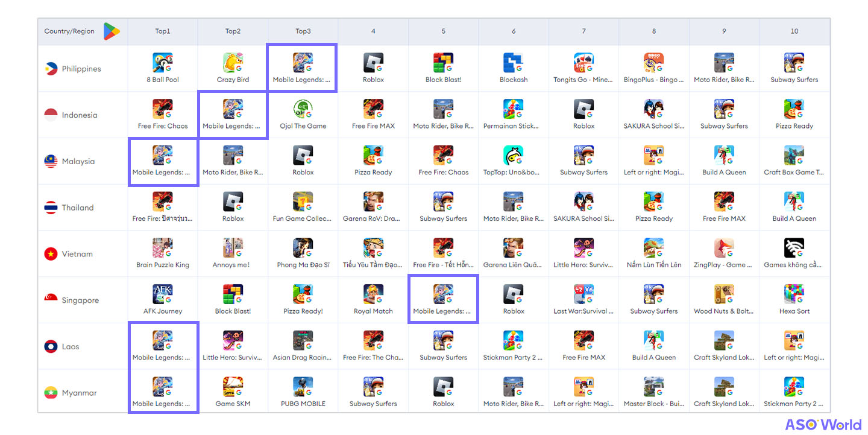Click the BingoPlus game icon
The image size is (868, 435).
pyautogui.click(x=654, y=63)
